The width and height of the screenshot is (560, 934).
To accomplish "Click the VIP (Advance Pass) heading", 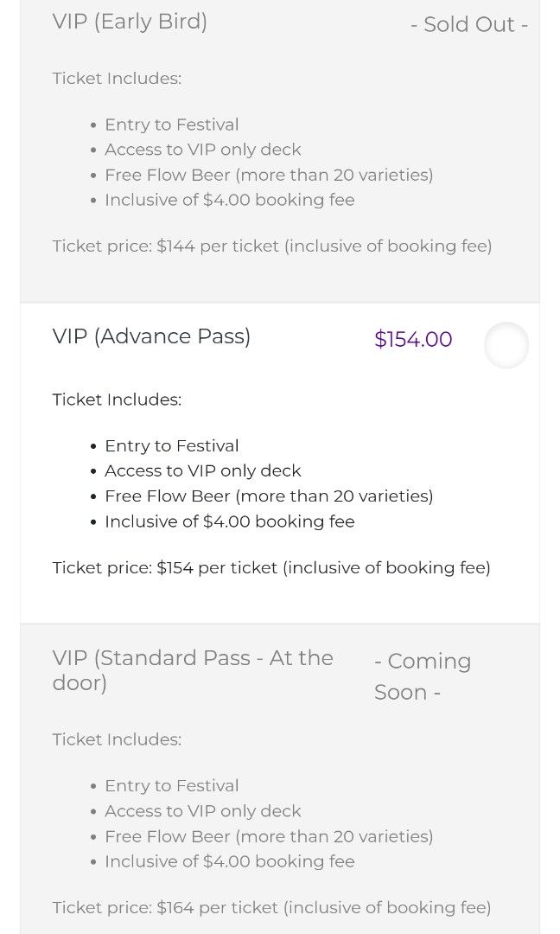I will [x=151, y=336].
